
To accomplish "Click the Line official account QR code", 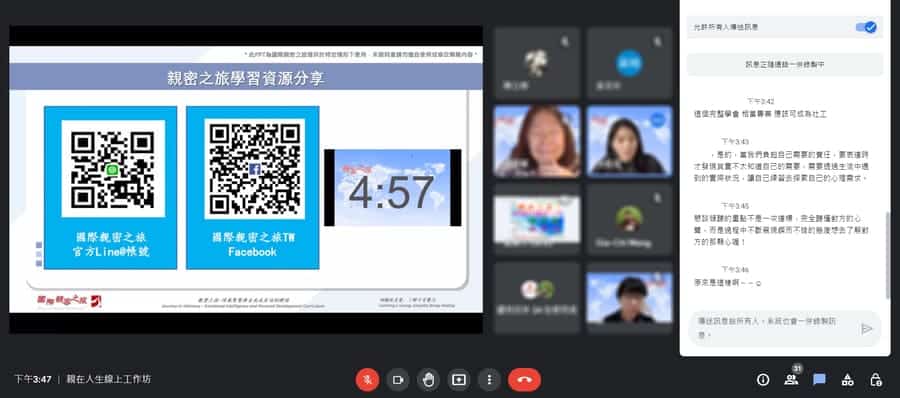I will click(x=112, y=169).
